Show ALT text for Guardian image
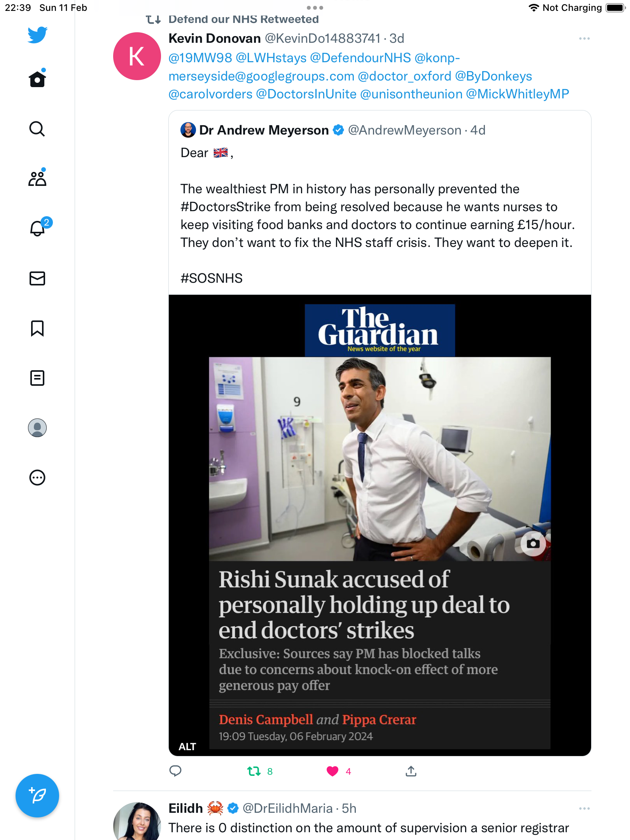This screenshot has height=840, width=630. (187, 747)
